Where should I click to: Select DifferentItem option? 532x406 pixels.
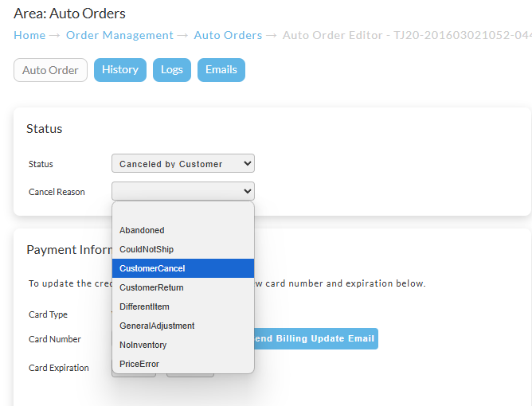[183, 306]
